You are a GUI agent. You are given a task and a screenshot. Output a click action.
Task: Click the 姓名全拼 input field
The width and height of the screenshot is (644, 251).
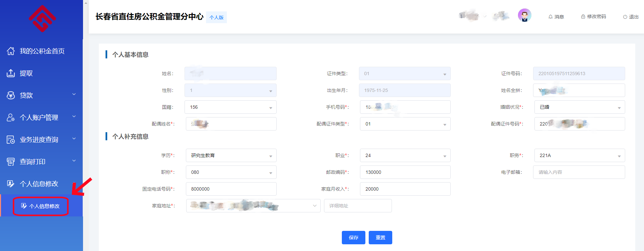(x=579, y=90)
